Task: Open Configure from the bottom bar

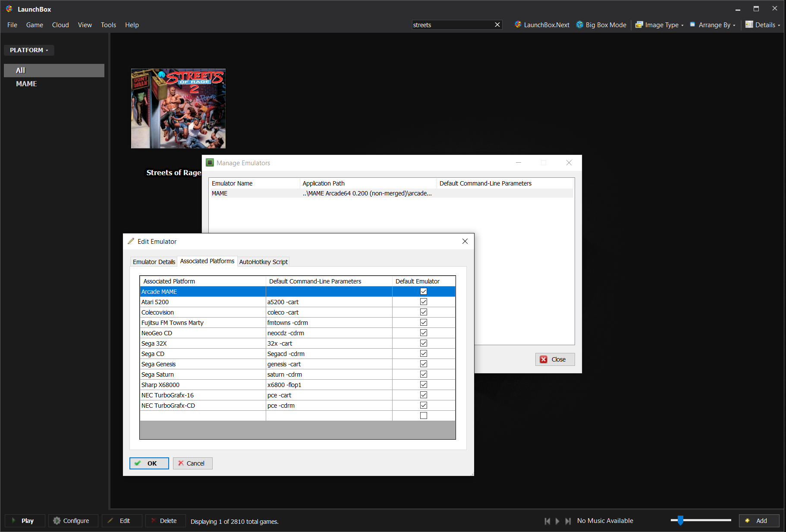Action: coord(73,521)
